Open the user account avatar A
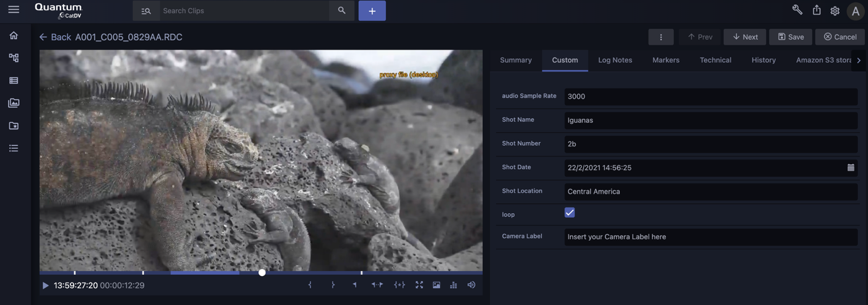The height and width of the screenshot is (305, 868). coord(855,11)
